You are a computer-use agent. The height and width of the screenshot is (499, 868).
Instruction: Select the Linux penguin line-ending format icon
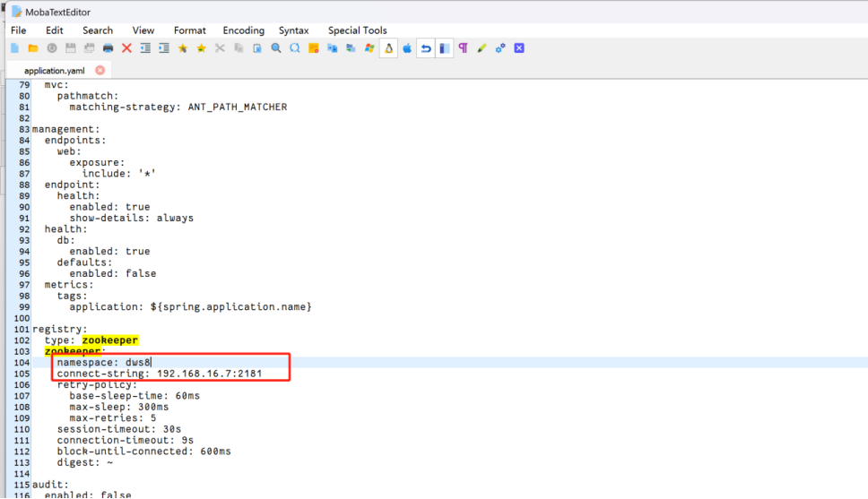coord(388,48)
